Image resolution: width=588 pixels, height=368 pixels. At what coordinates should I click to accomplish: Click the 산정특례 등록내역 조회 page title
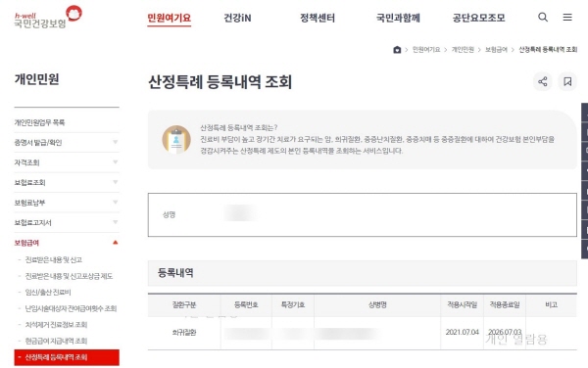tap(220, 82)
